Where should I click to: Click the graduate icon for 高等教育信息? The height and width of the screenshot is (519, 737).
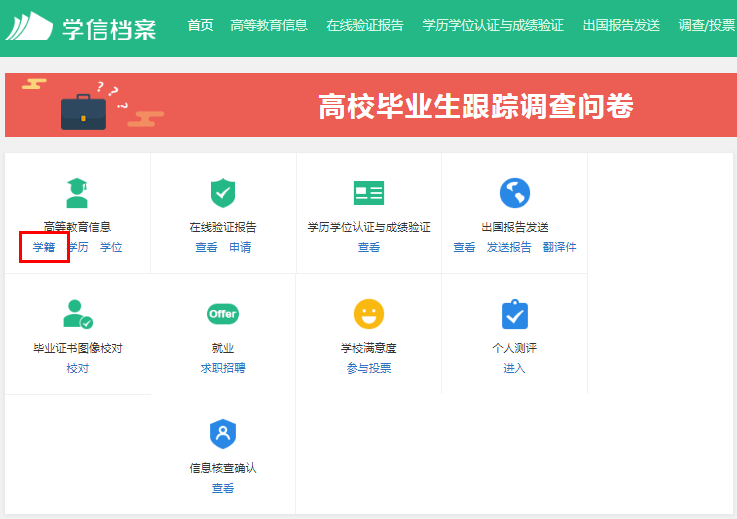(77, 193)
